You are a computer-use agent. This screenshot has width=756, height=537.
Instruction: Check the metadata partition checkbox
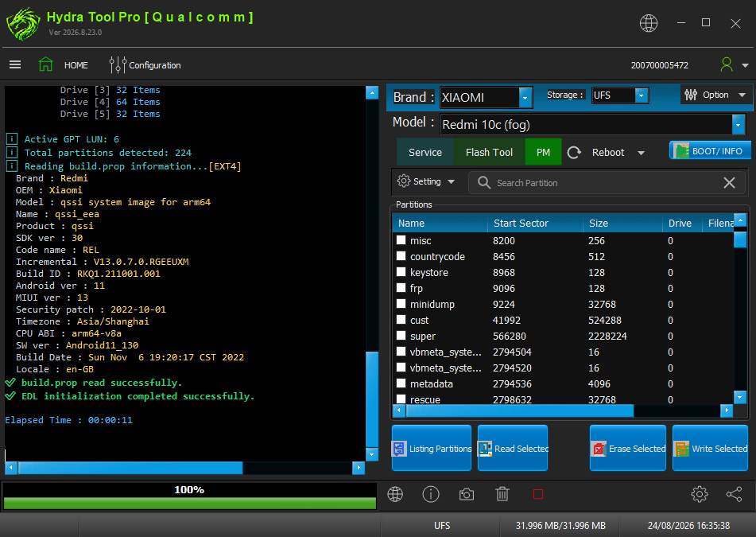pos(401,383)
